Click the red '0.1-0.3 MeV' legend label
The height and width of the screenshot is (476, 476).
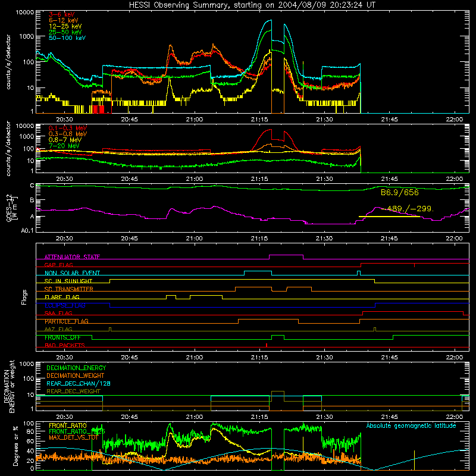68,128
